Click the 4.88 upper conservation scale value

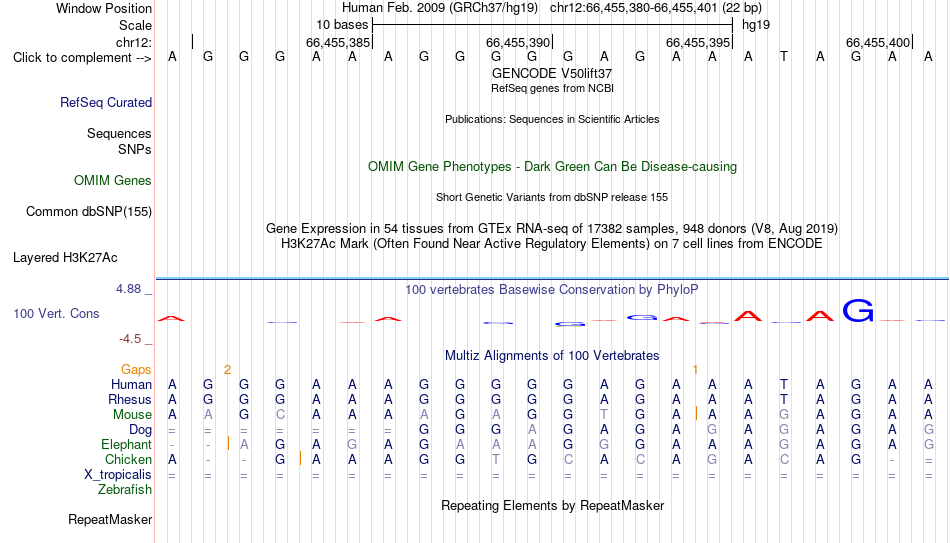point(128,288)
